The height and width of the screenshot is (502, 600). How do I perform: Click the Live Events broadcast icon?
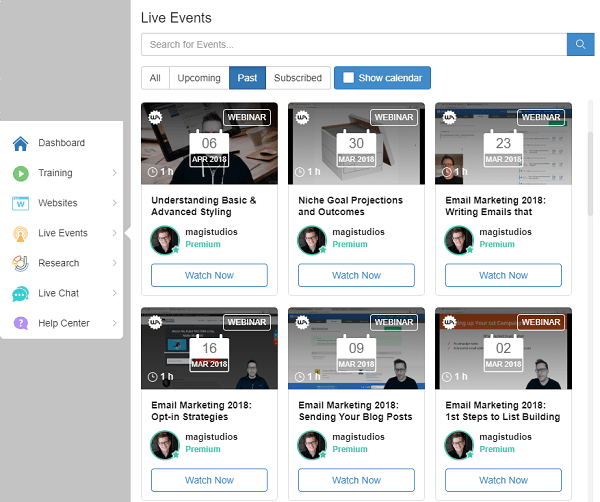pyautogui.click(x=20, y=233)
